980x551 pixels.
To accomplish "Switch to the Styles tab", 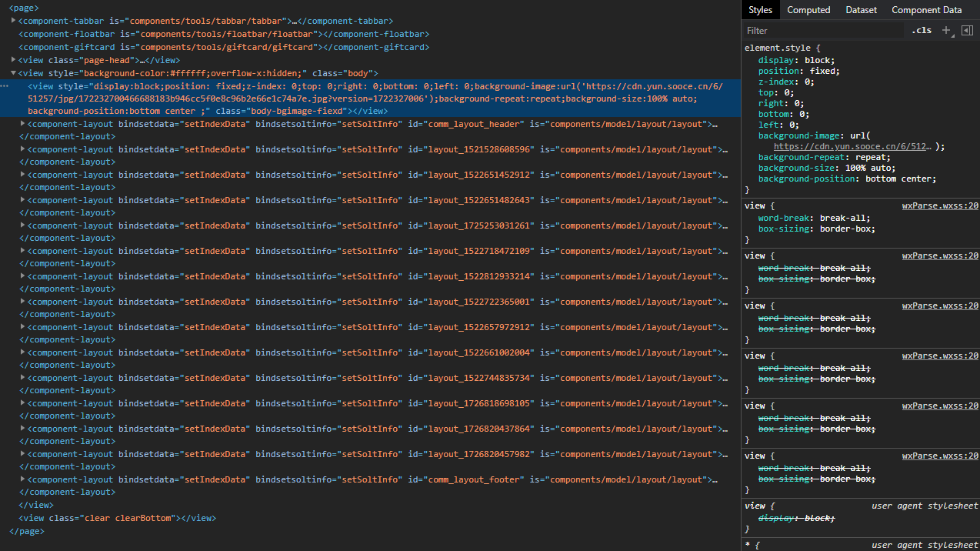I will click(760, 10).
